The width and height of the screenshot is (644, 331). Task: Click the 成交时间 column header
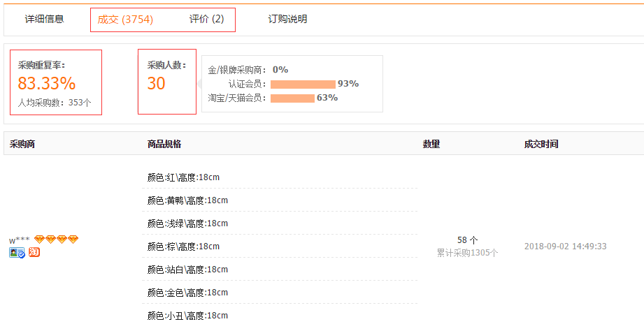coord(541,144)
